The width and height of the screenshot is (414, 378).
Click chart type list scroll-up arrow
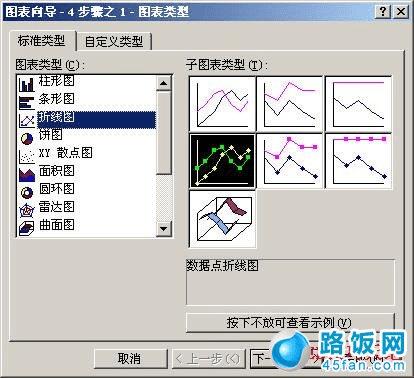pyautogui.click(x=164, y=83)
